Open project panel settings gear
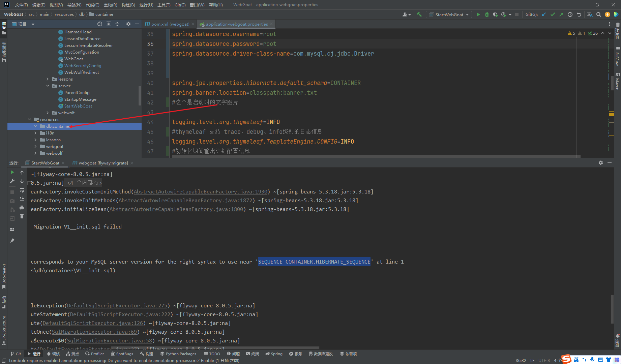 pyautogui.click(x=128, y=24)
